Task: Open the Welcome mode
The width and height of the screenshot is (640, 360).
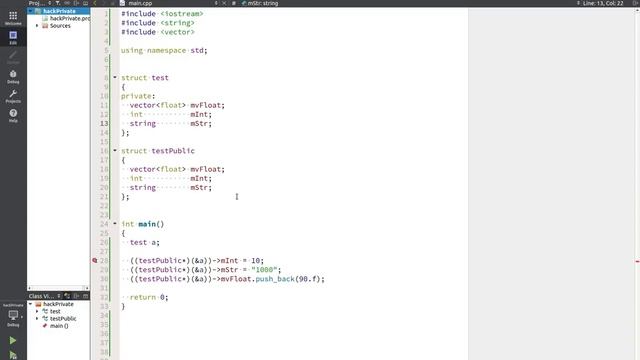Action: (13, 18)
